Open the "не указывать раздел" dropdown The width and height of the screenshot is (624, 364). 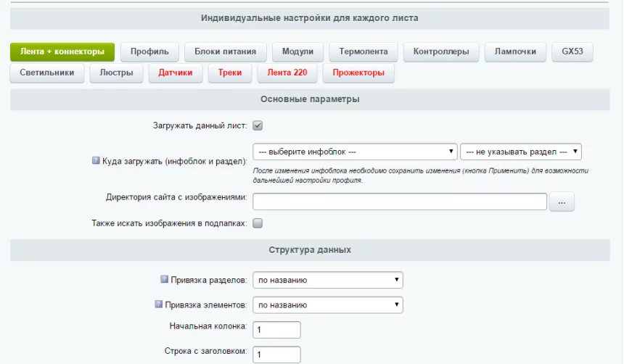tap(521, 152)
